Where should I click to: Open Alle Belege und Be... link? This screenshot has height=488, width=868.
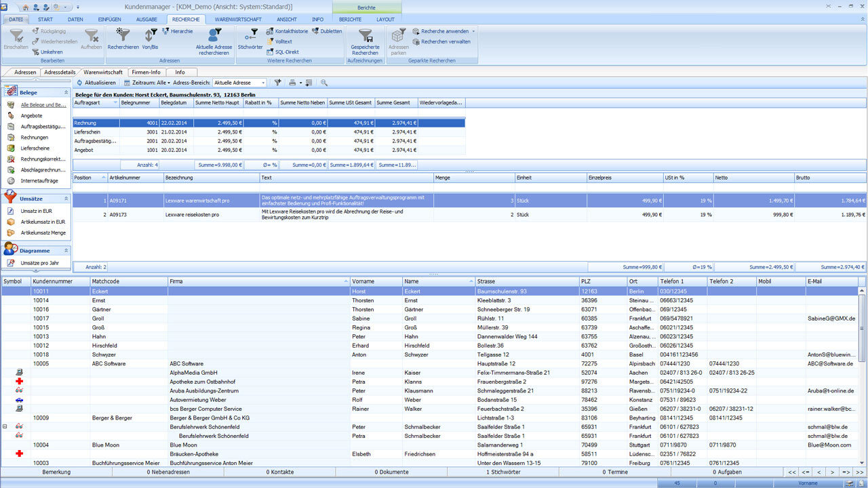pyautogui.click(x=44, y=104)
